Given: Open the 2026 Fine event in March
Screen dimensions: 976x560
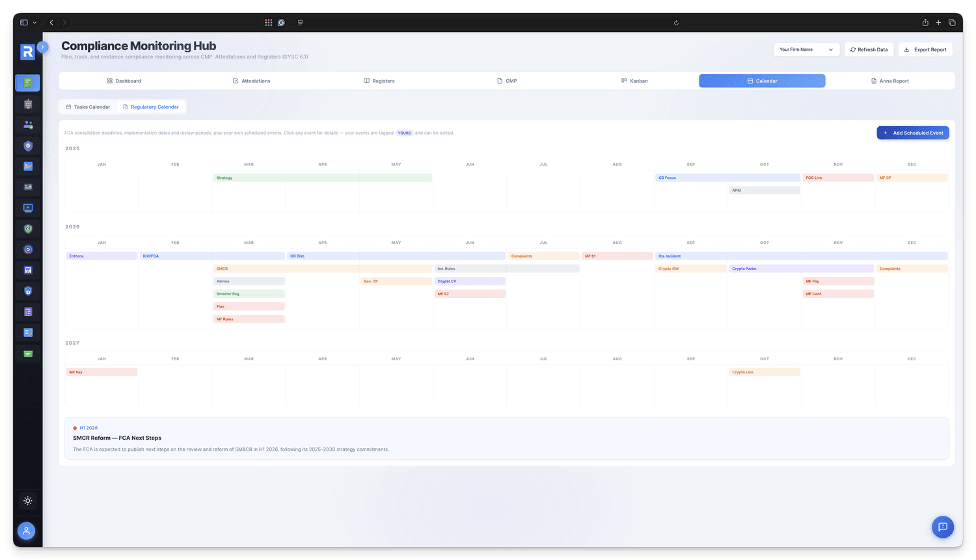Looking at the screenshot, I should [249, 306].
